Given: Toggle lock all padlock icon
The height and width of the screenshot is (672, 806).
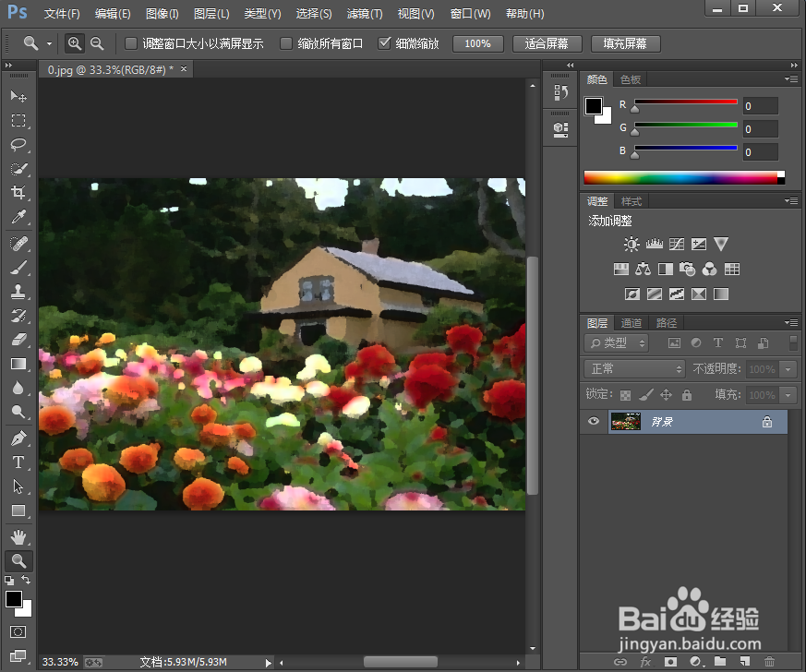Looking at the screenshot, I should pyautogui.click(x=687, y=394).
